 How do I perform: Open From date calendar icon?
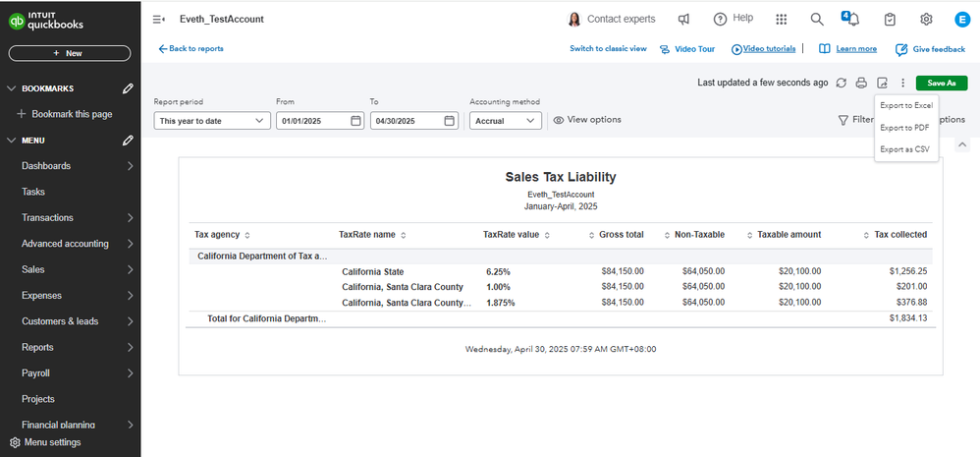pos(355,121)
